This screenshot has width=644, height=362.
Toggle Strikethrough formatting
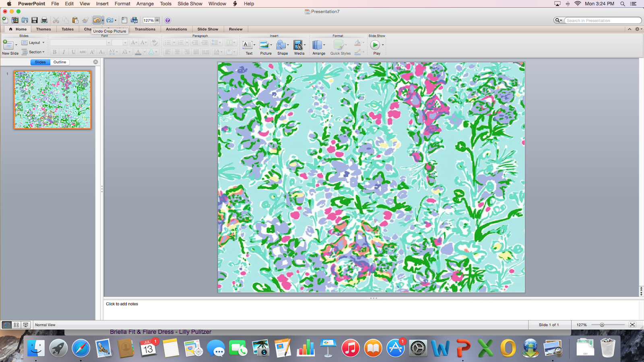click(x=83, y=52)
